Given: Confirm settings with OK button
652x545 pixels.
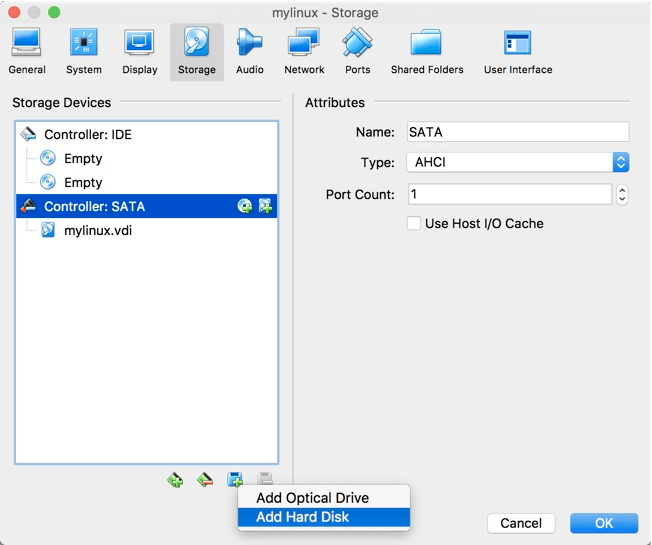Looking at the screenshot, I should [604, 523].
